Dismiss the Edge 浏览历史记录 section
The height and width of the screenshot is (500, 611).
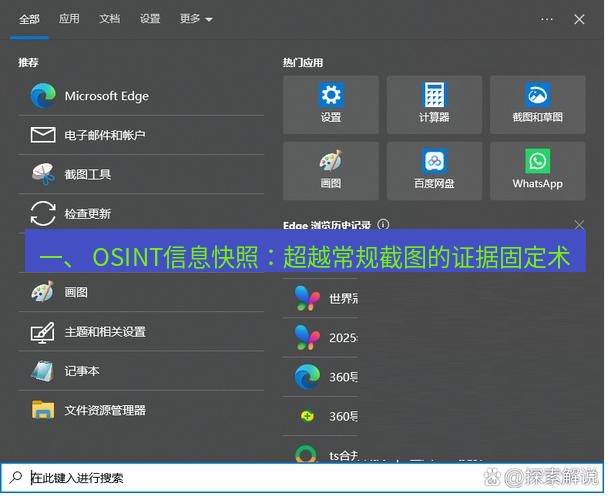[x=579, y=224]
